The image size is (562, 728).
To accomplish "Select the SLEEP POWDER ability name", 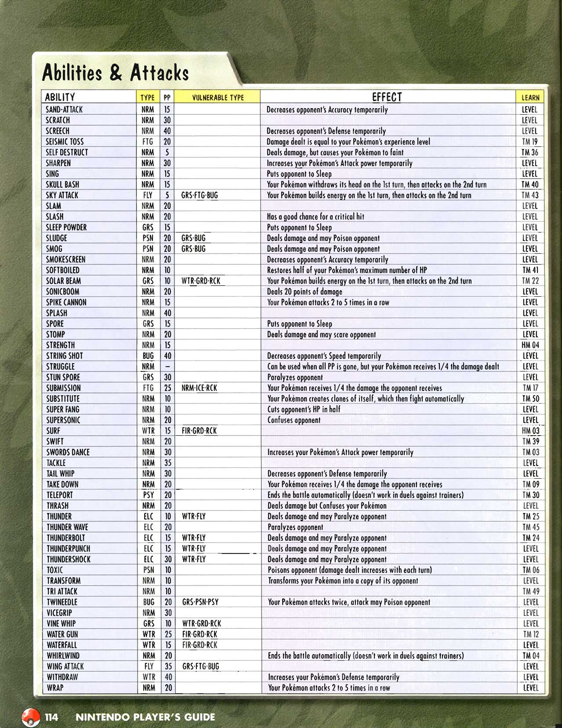I will tap(66, 227).
